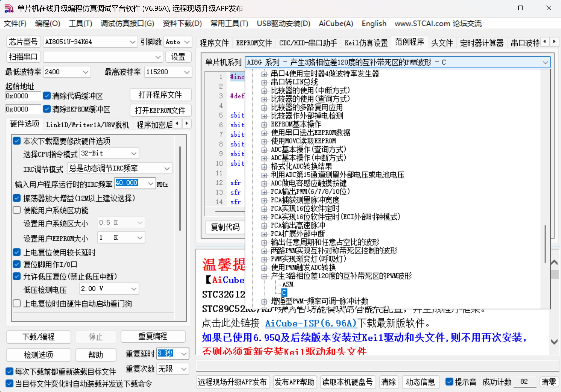Expand the 串口转LIN总线 tree node
Viewport: 561px width, 392px height.
coord(264,83)
